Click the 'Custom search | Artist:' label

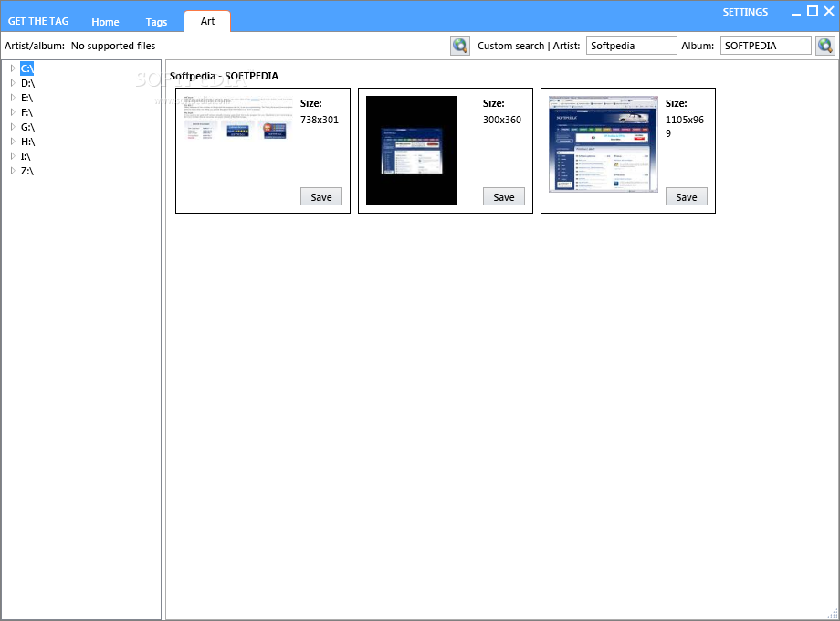529,46
